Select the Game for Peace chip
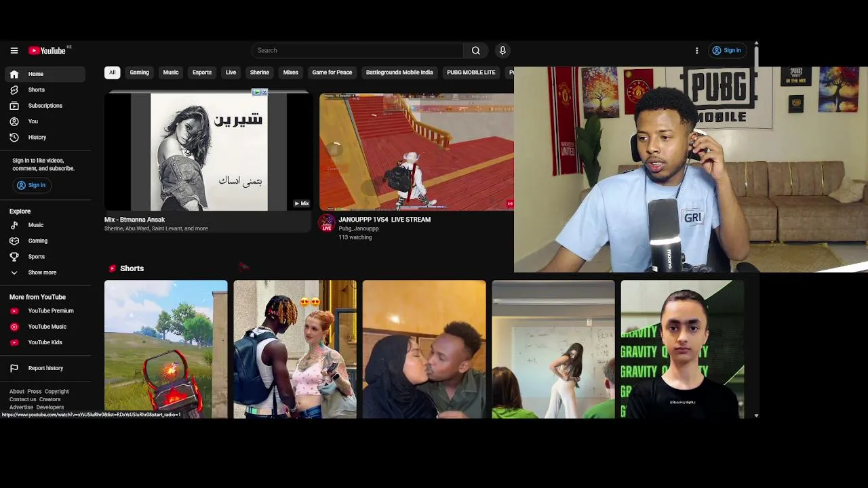The height and width of the screenshot is (488, 868). click(x=332, y=73)
